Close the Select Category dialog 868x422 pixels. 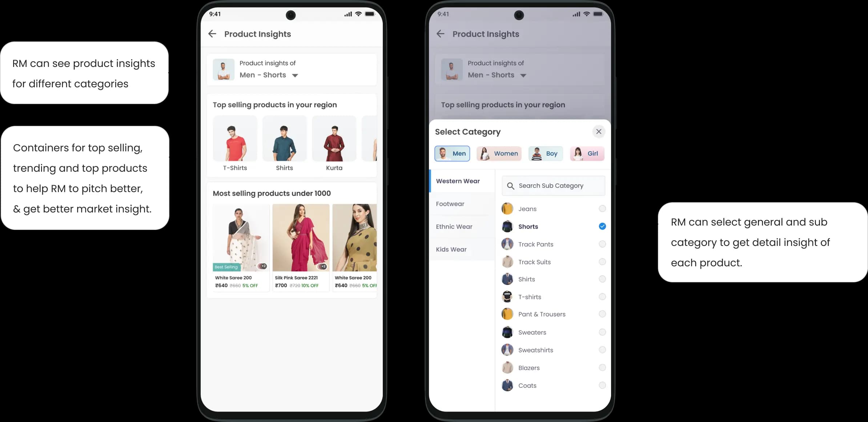[598, 131]
